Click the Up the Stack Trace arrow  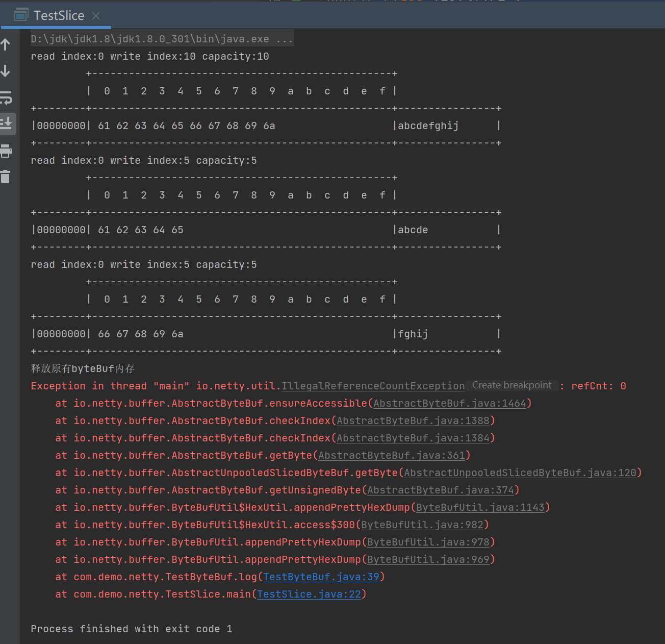click(6, 45)
